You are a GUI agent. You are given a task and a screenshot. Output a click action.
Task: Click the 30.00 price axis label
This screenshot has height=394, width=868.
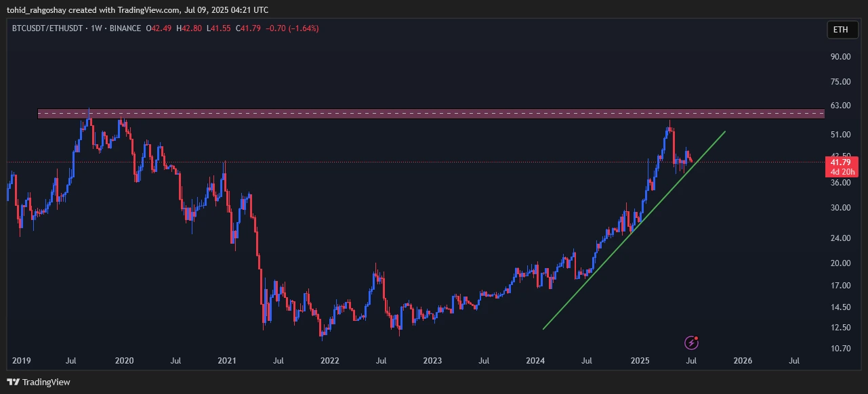(841, 208)
